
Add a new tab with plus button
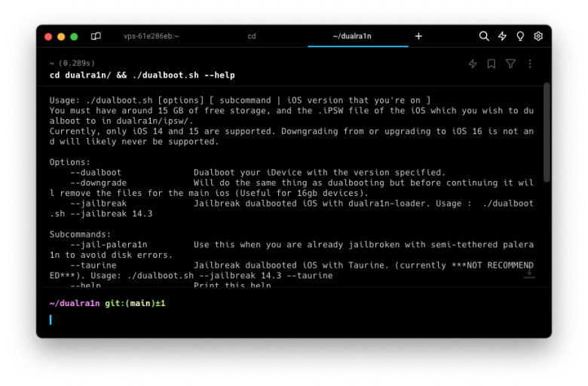click(x=418, y=36)
